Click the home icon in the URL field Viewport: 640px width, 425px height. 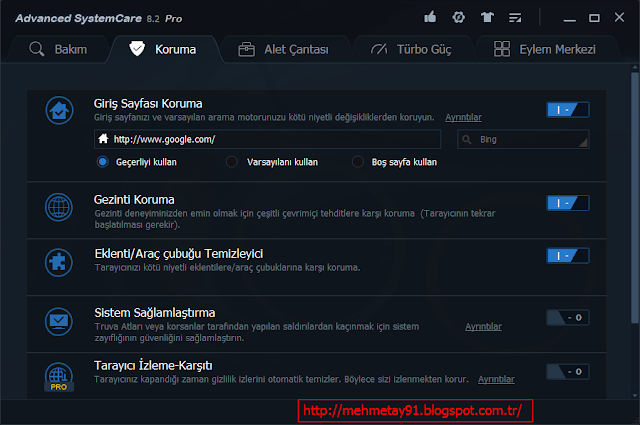(103, 139)
